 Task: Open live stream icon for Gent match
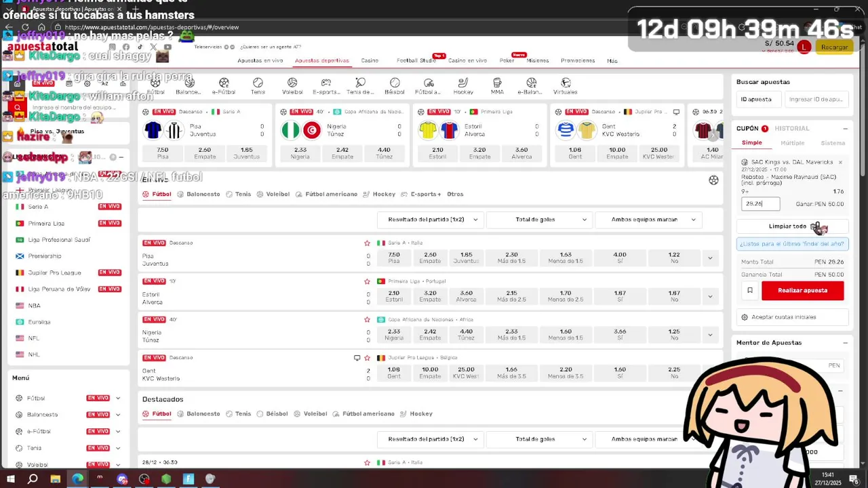pos(357,358)
